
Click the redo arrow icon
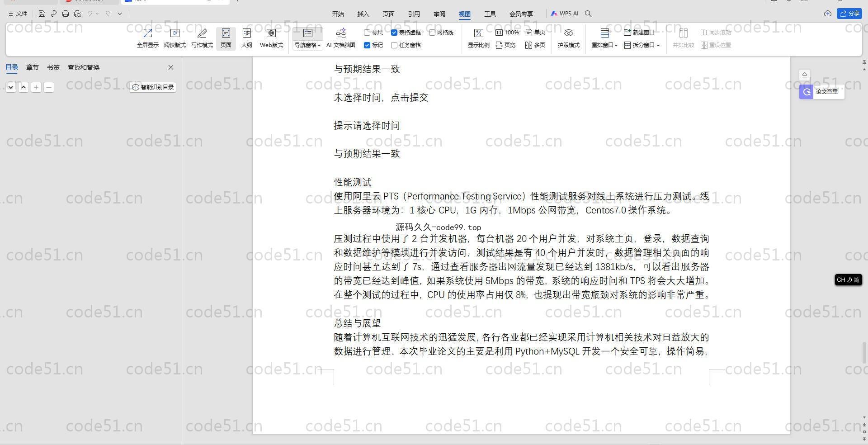pyautogui.click(x=108, y=14)
